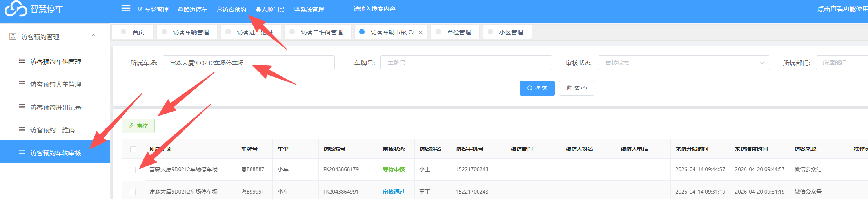Open 访客预约 top menu
Viewport: 868px width, 199px height.
232,9
